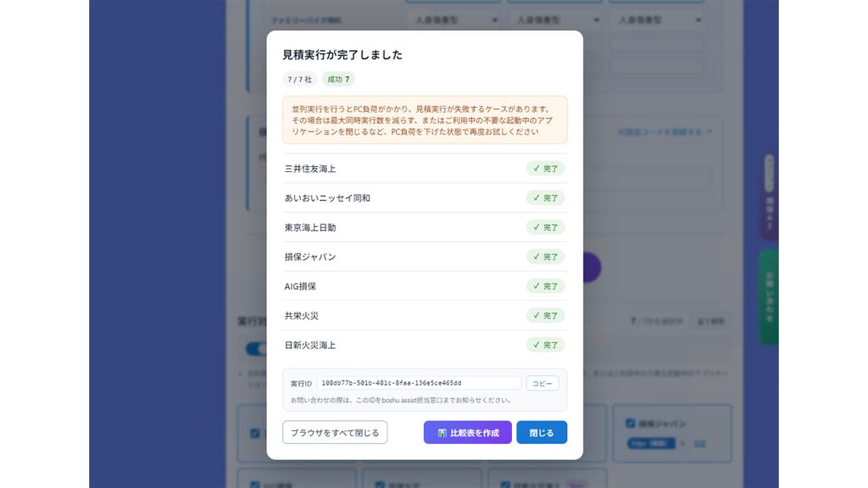
Task: Open the first 人身傷害型 dropdown
Action: click(x=455, y=20)
